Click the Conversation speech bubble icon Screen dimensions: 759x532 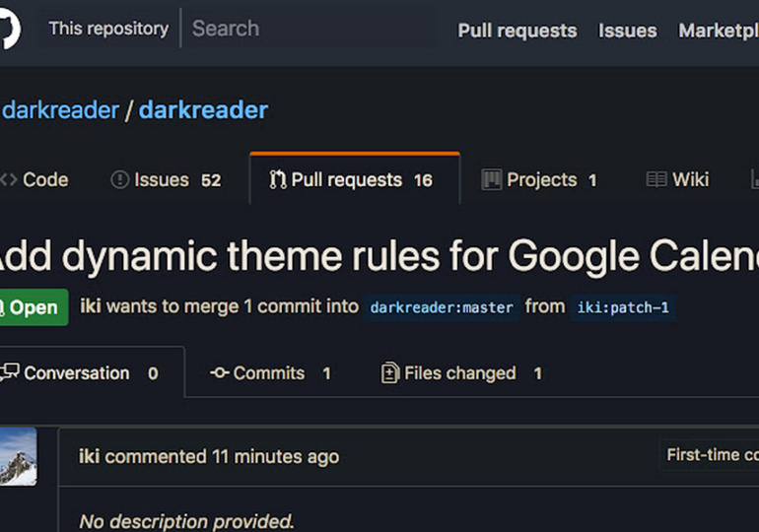[10, 373]
